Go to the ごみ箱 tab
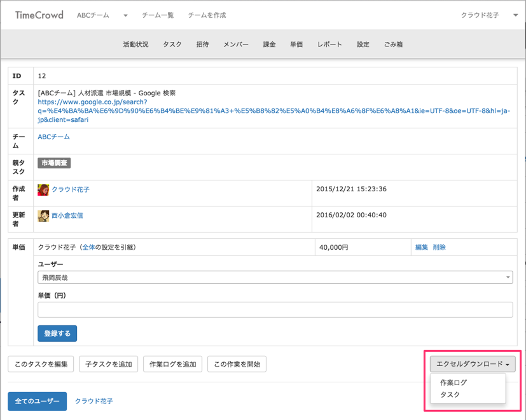The image size is (526, 420). (393, 44)
